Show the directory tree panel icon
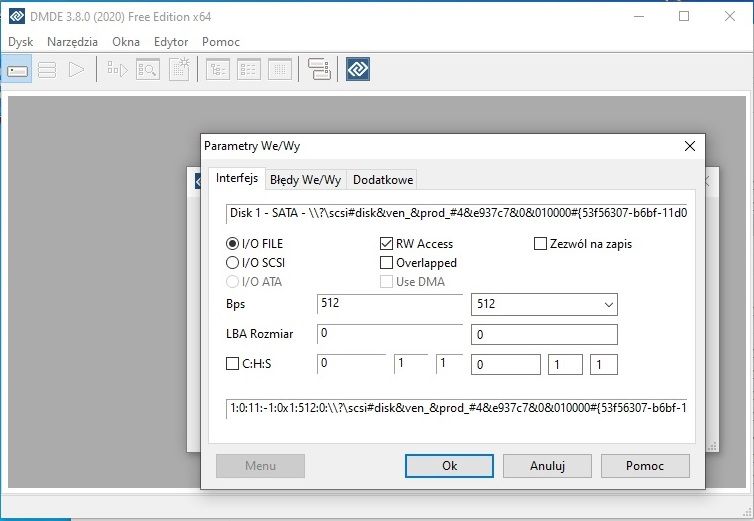This screenshot has width=754, height=521. click(218, 70)
